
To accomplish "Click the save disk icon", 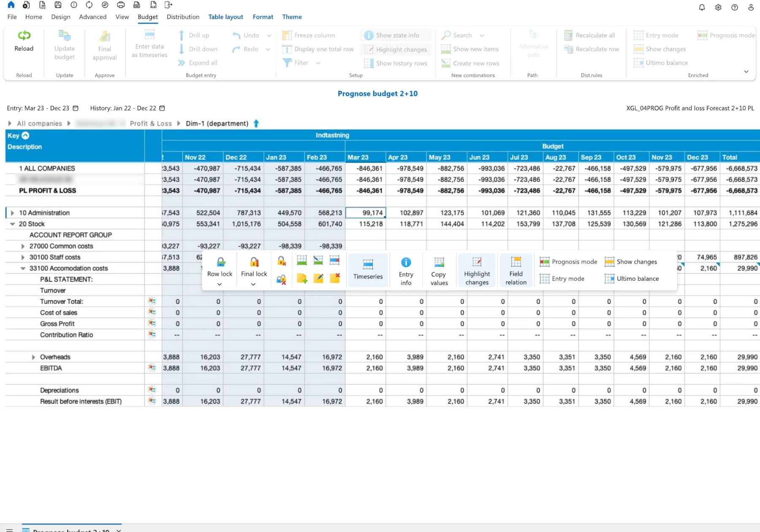I will point(58,5).
